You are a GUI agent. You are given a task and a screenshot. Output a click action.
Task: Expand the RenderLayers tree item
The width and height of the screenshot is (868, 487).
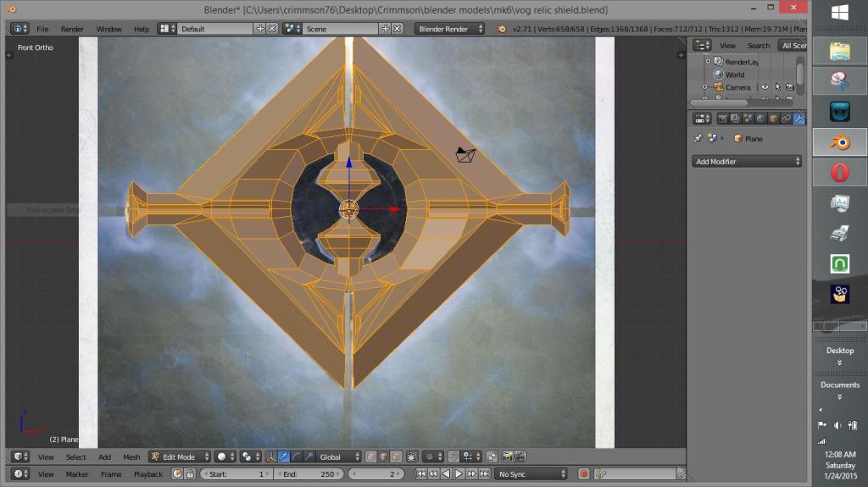(708, 62)
